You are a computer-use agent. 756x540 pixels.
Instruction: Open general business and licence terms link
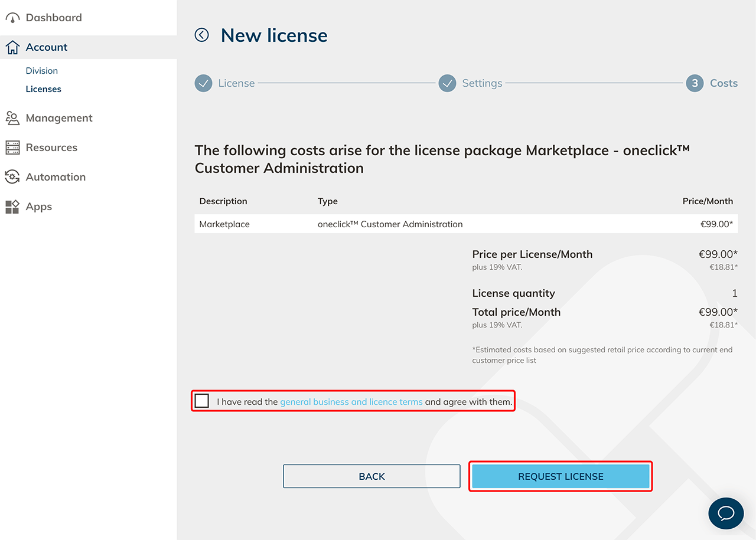click(x=351, y=402)
